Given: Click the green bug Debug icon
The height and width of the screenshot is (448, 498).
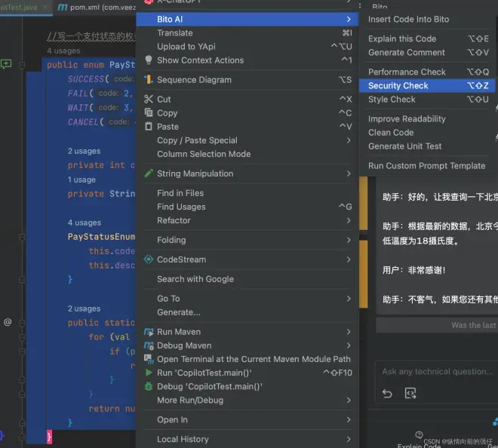Looking at the screenshot, I should point(149,386).
